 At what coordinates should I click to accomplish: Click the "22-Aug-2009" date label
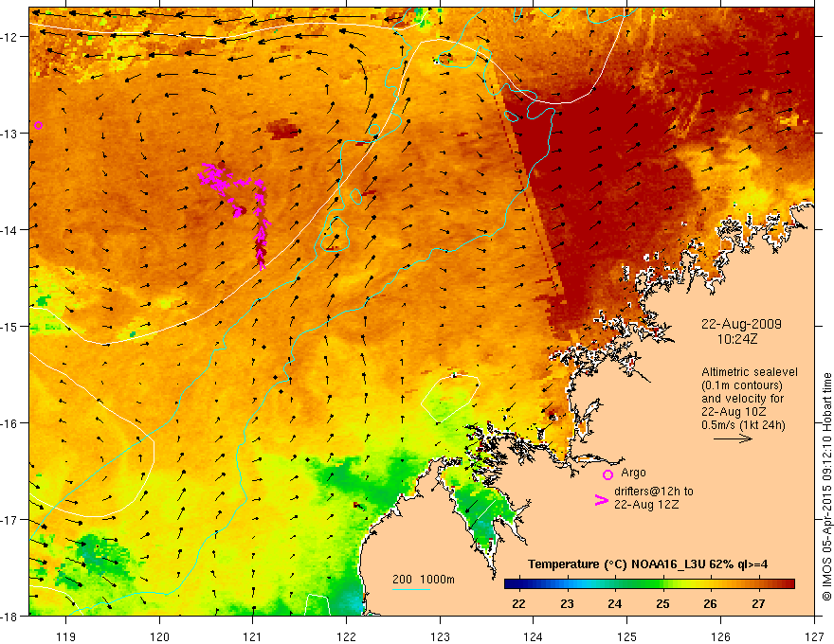pyautogui.click(x=741, y=324)
